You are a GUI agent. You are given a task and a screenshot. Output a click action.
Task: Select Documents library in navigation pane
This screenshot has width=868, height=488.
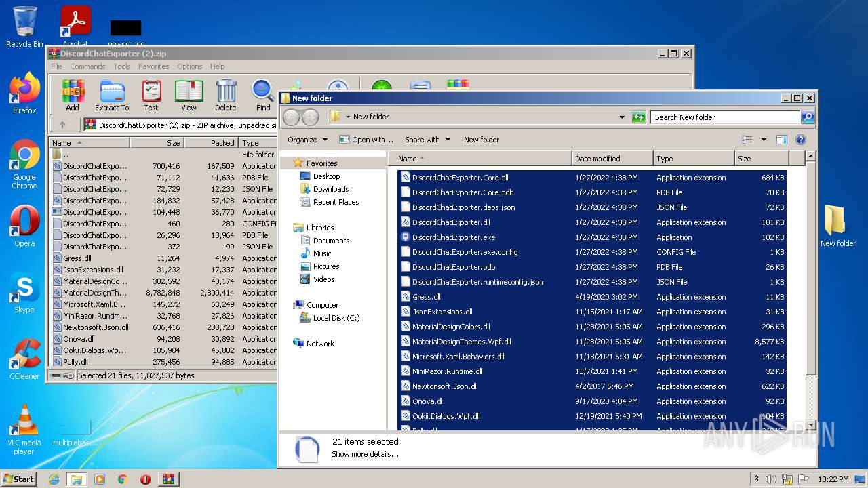click(331, 241)
